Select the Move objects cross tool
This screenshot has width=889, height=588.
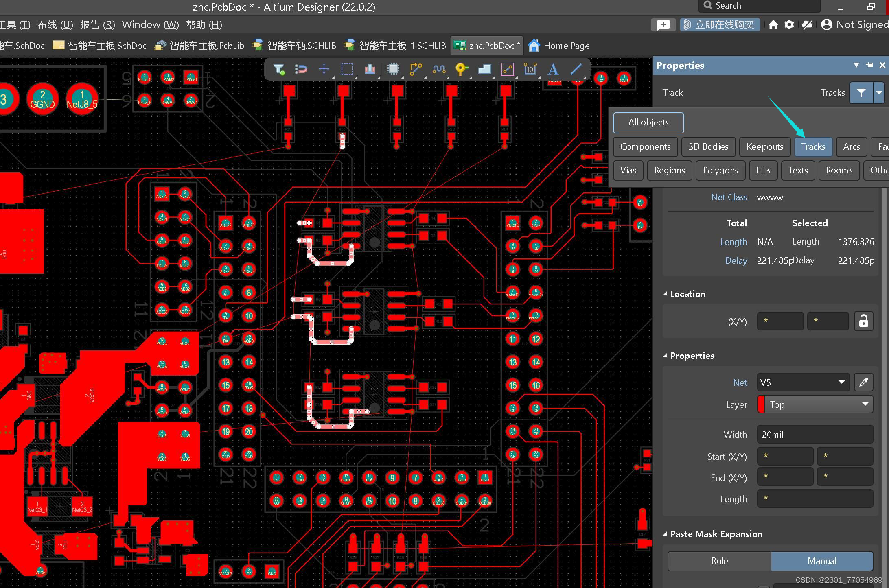(324, 69)
